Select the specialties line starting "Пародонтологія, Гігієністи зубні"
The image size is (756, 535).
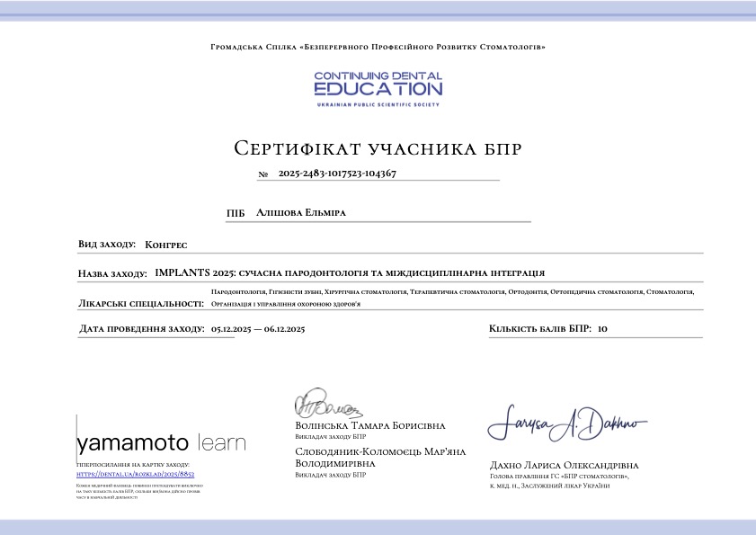(452, 292)
